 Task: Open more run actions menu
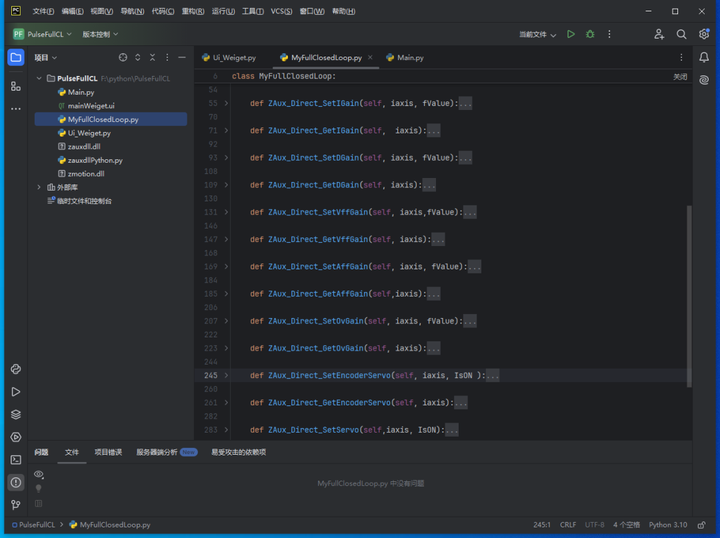pyautogui.click(x=609, y=34)
